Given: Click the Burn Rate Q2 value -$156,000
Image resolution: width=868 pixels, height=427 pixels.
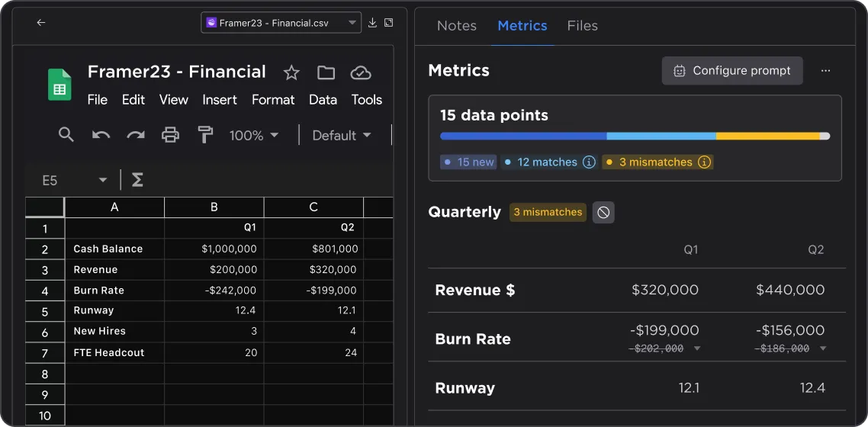Looking at the screenshot, I should tap(790, 330).
